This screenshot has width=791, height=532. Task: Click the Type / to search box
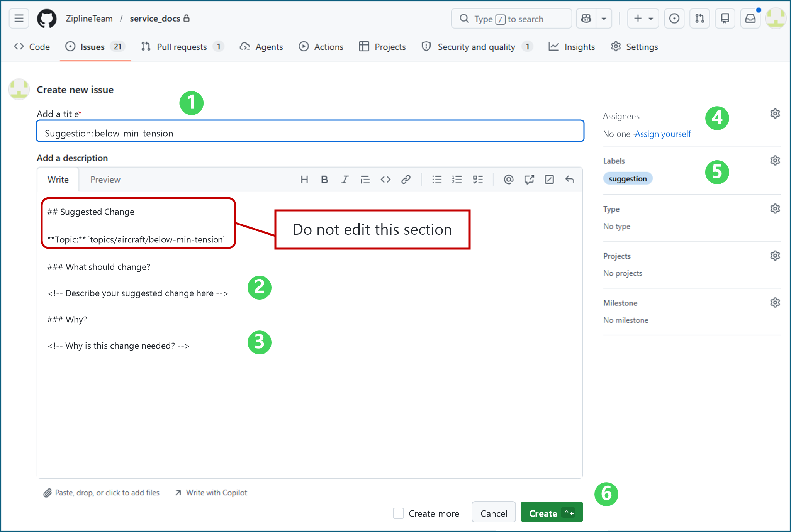coord(511,19)
